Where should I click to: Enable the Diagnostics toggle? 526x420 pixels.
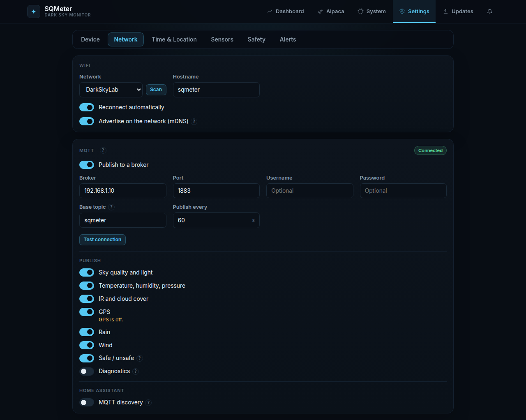point(87,372)
